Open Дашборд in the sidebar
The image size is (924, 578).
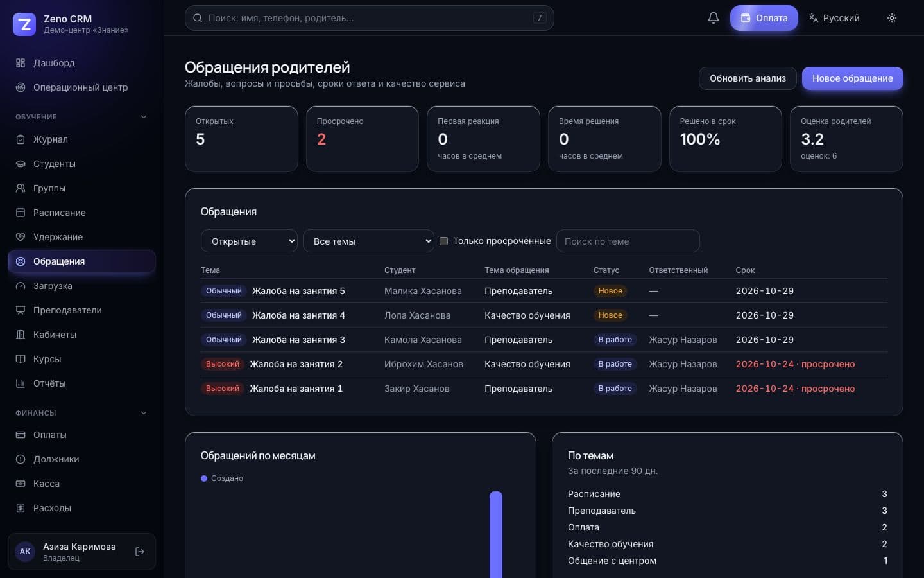click(81, 63)
